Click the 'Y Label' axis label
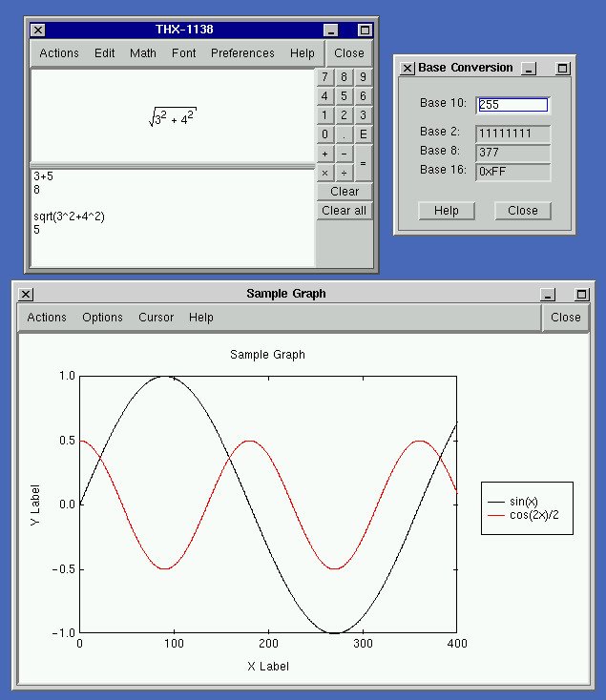This screenshot has width=606, height=700. [34, 504]
